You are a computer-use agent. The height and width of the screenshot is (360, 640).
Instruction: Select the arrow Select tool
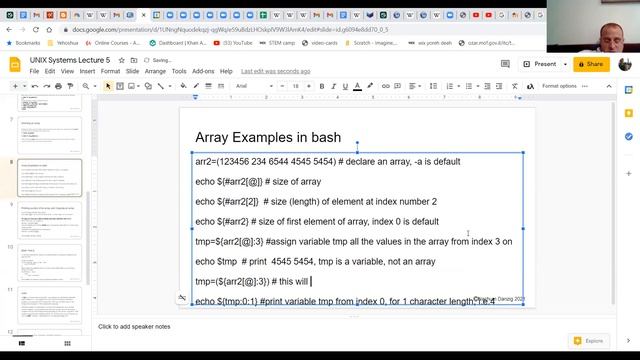(x=108, y=86)
